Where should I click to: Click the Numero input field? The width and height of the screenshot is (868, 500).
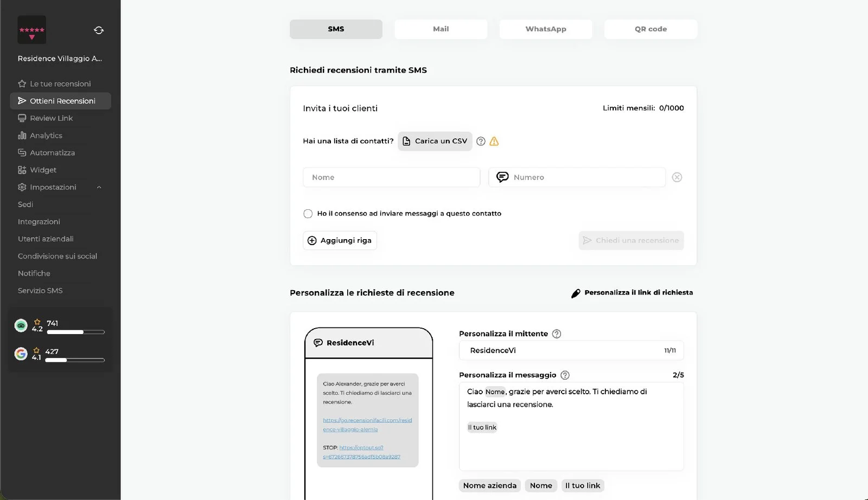577,177
